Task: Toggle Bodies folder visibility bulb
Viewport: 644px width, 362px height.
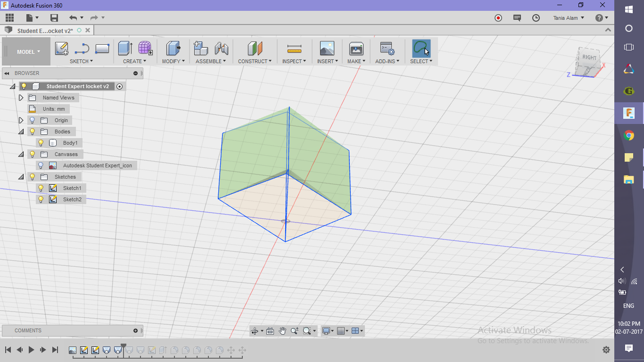Action: pos(32,132)
